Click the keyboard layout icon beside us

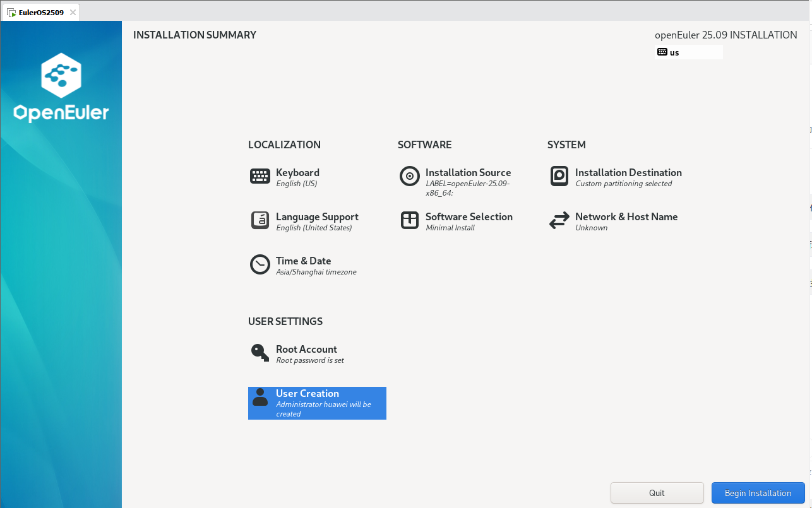coord(662,52)
